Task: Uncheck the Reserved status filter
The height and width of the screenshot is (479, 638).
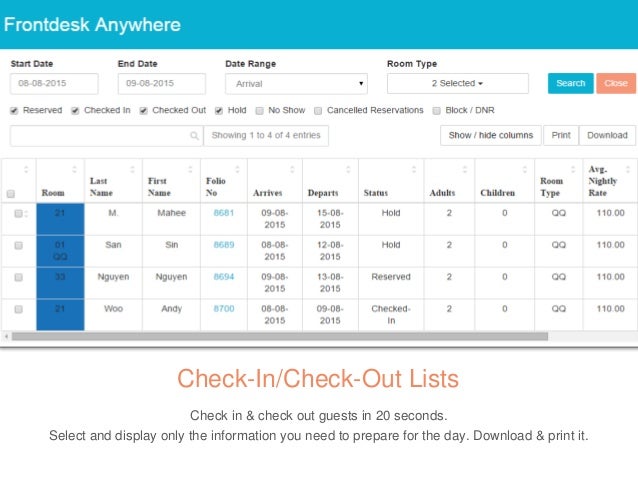Action: (14, 111)
